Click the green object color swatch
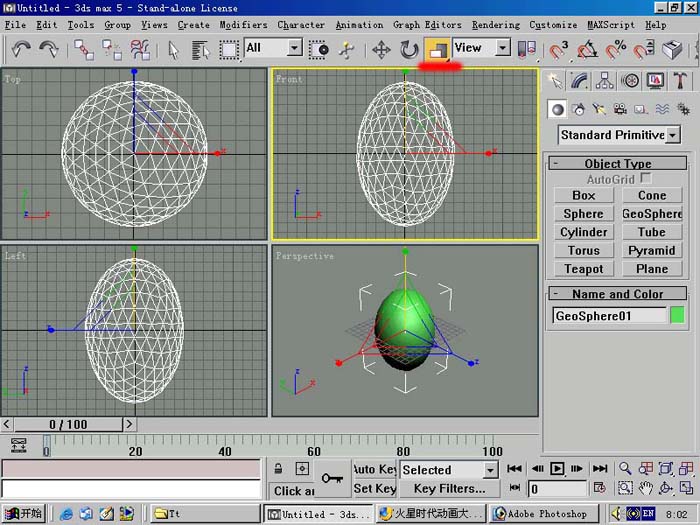 [677, 316]
